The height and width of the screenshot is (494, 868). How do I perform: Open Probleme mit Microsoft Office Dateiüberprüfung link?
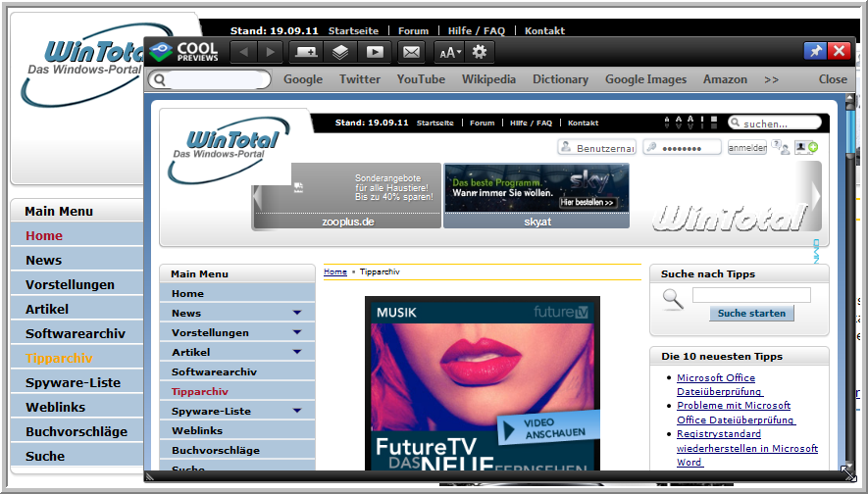[x=736, y=413]
